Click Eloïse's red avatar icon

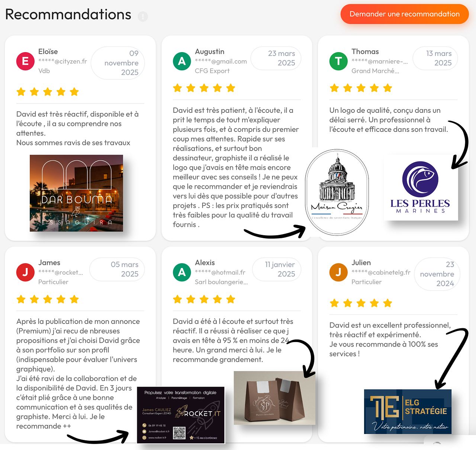pos(25,61)
